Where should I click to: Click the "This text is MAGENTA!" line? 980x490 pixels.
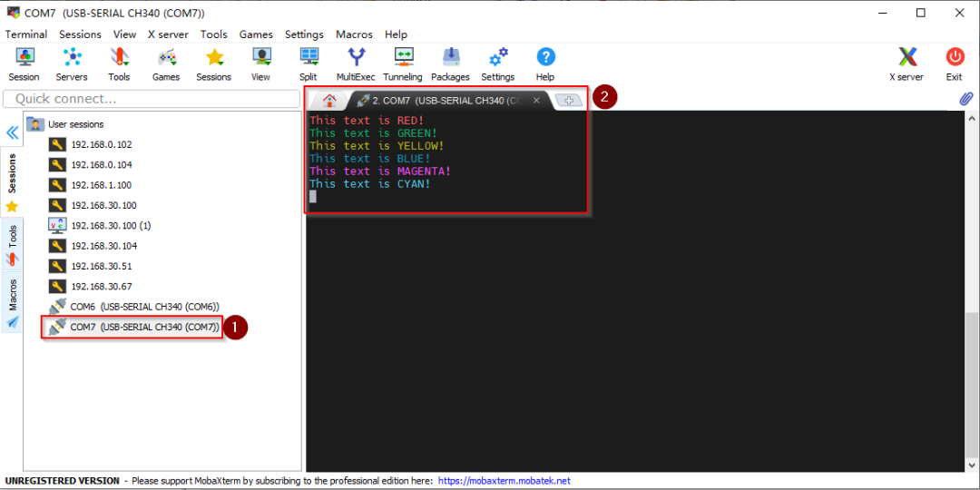380,171
